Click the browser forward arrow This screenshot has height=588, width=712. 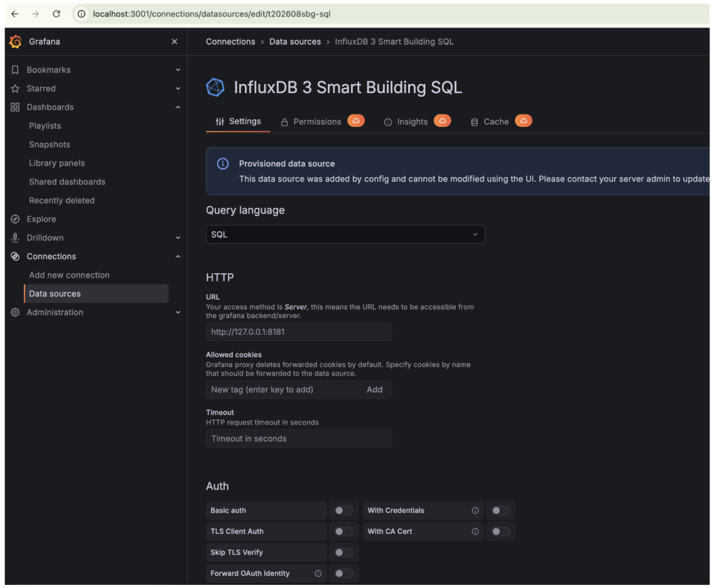[35, 14]
